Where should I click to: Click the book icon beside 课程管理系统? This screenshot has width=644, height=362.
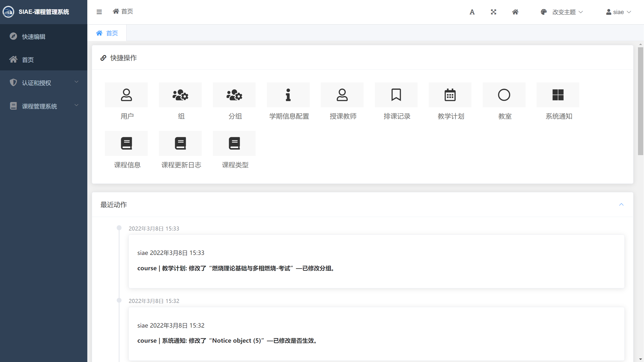(13, 106)
